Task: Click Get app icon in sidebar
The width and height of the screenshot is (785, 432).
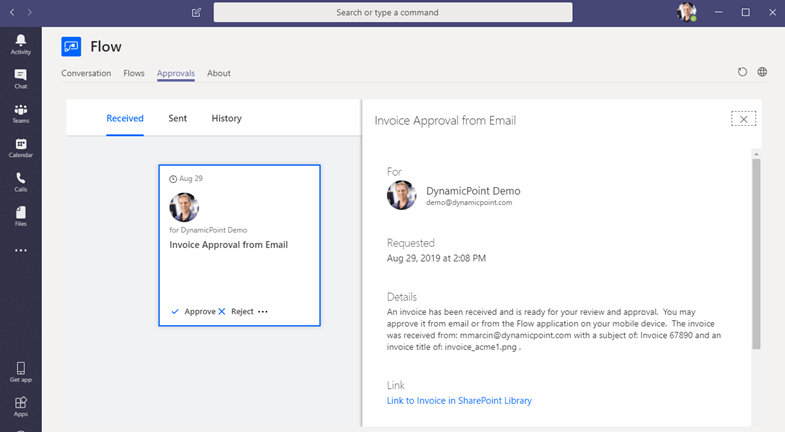Action: pos(21,372)
